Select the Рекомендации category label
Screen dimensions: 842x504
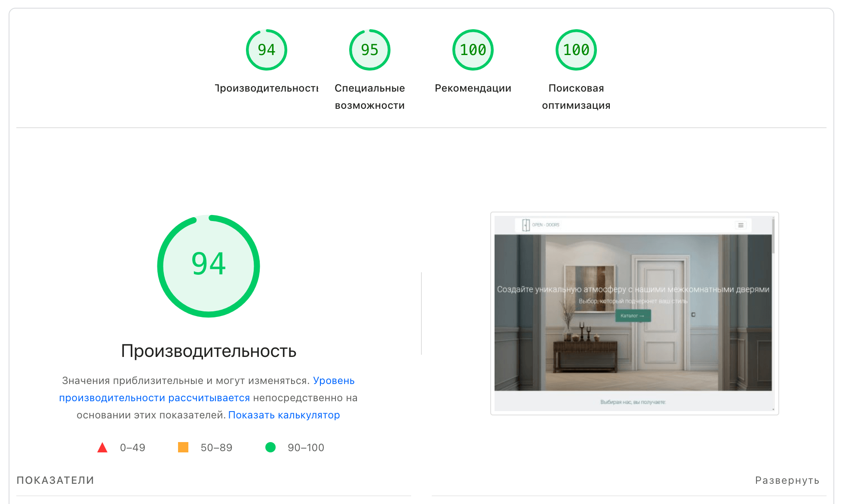pyautogui.click(x=473, y=88)
